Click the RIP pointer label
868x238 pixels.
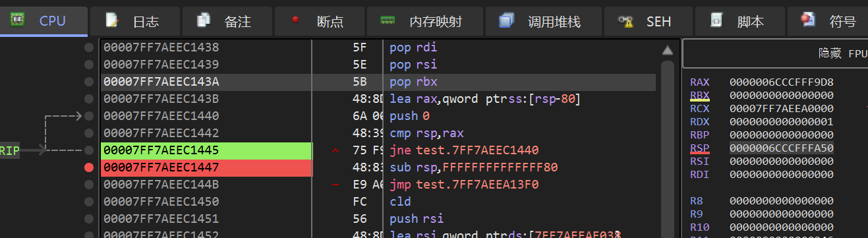10,151
